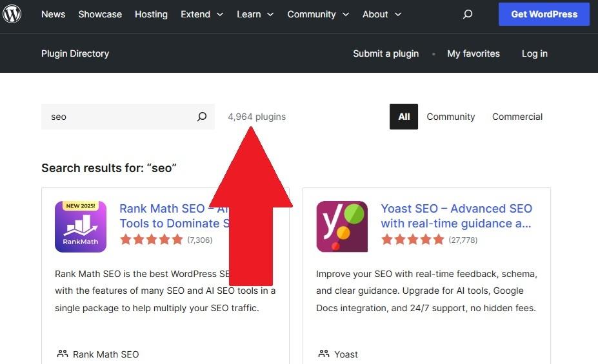Image resolution: width=598 pixels, height=364 pixels.
Task: Expand the Community menu chevron in header
Action: [x=346, y=14]
